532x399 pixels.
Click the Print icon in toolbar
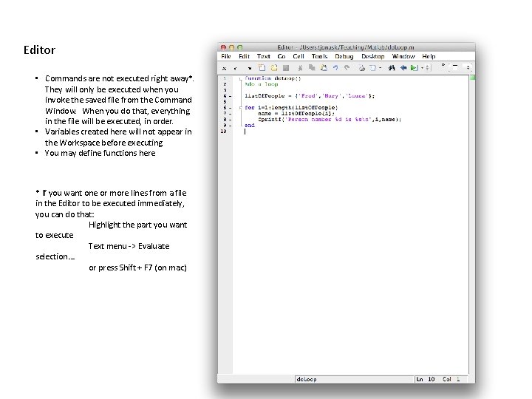(x=361, y=68)
